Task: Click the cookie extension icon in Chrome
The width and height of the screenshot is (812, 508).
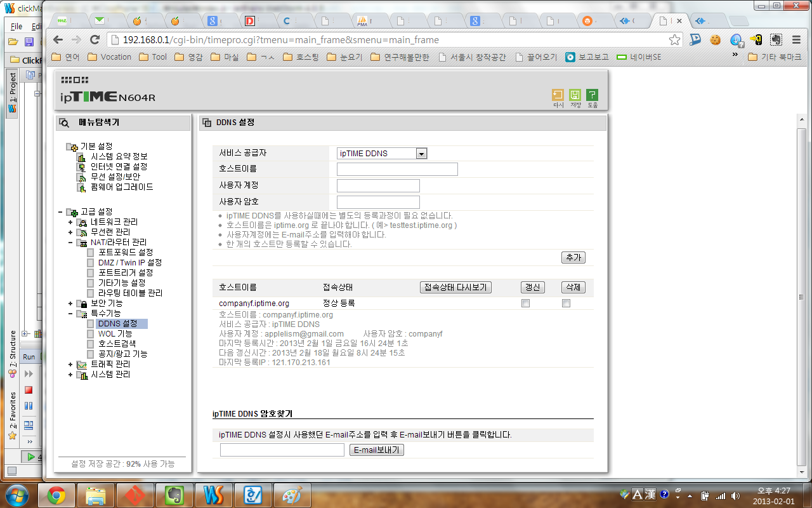Action: click(x=716, y=39)
